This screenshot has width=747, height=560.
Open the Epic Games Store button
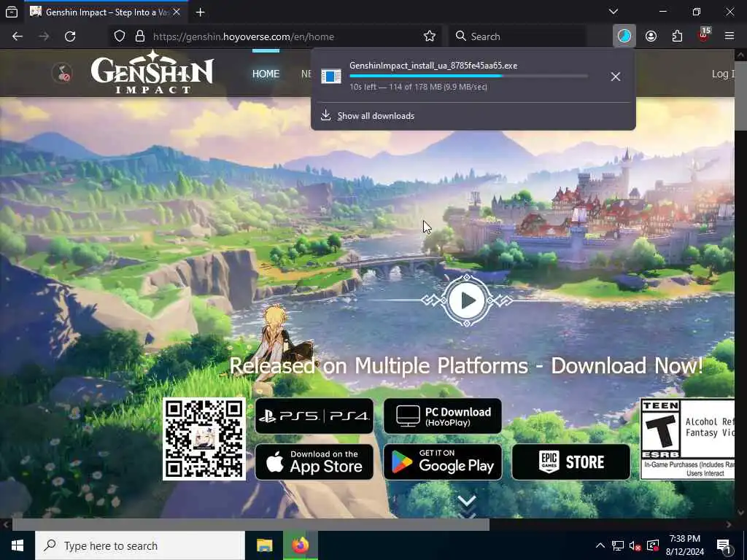[x=570, y=462]
